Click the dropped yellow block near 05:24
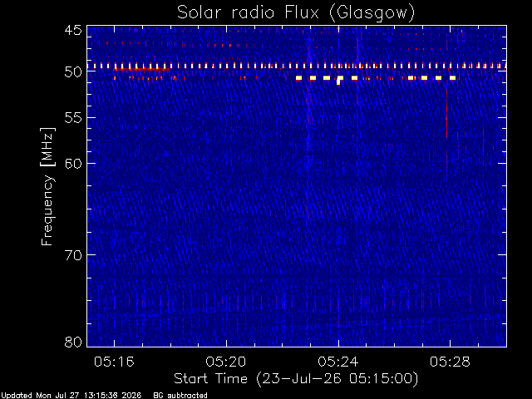Image resolution: width=532 pixels, height=399 pixels. click(x=338, y=81)
